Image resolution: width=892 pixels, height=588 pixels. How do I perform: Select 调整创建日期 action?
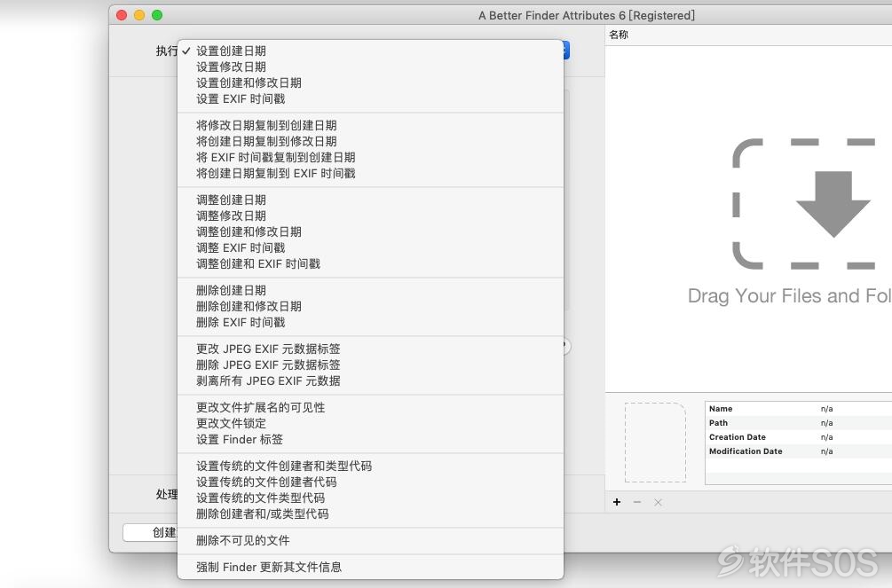pyautogui.click(x=370, y=200)
